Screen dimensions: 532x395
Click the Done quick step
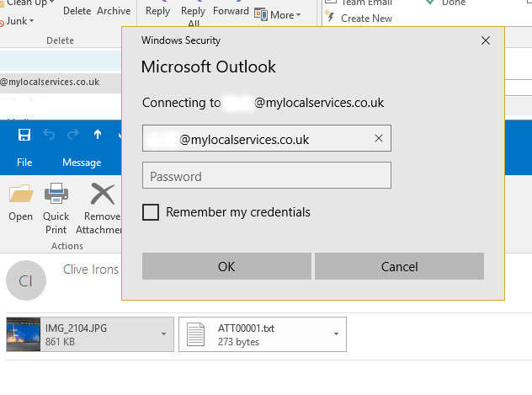click(x=454, y=3)
